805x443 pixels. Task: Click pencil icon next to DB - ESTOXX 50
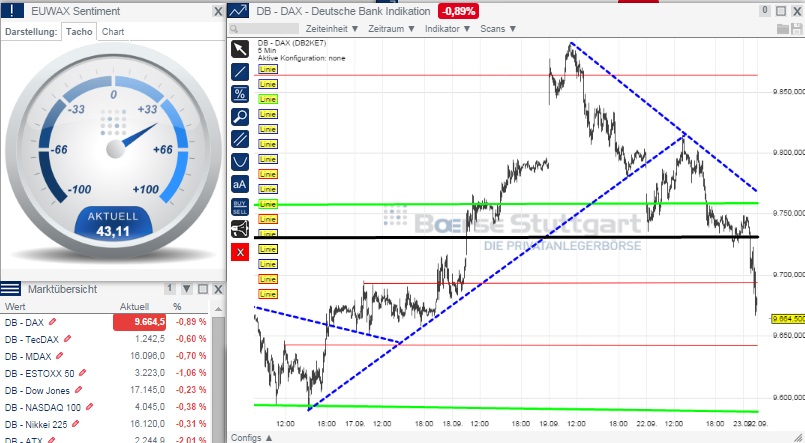83,373
